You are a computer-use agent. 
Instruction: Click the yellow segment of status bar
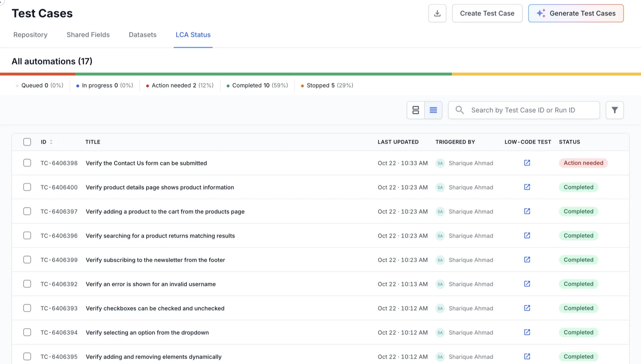546,74
